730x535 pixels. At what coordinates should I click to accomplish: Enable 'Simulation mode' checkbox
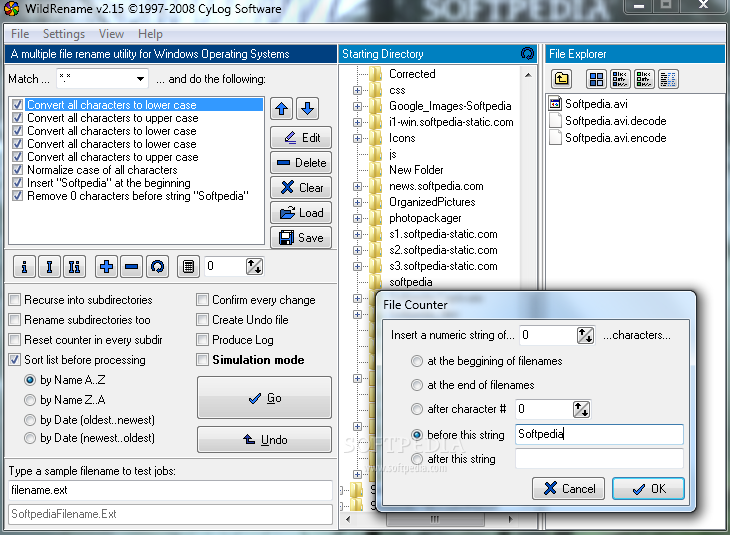click(202, 359)
